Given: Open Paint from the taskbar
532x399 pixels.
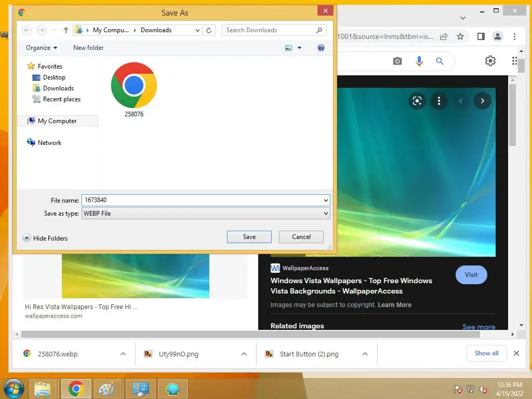Looking at the screenshot, I should [x=106, y=389].
